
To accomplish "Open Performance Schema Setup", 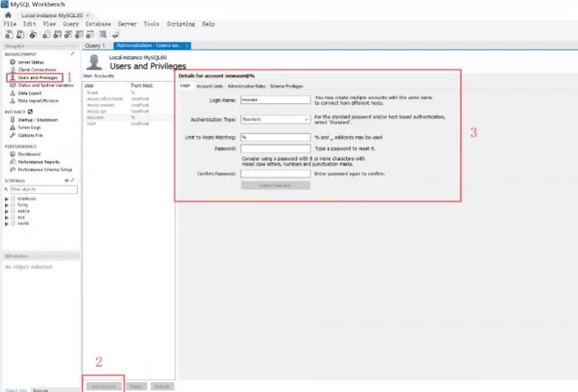I will 45,169.
